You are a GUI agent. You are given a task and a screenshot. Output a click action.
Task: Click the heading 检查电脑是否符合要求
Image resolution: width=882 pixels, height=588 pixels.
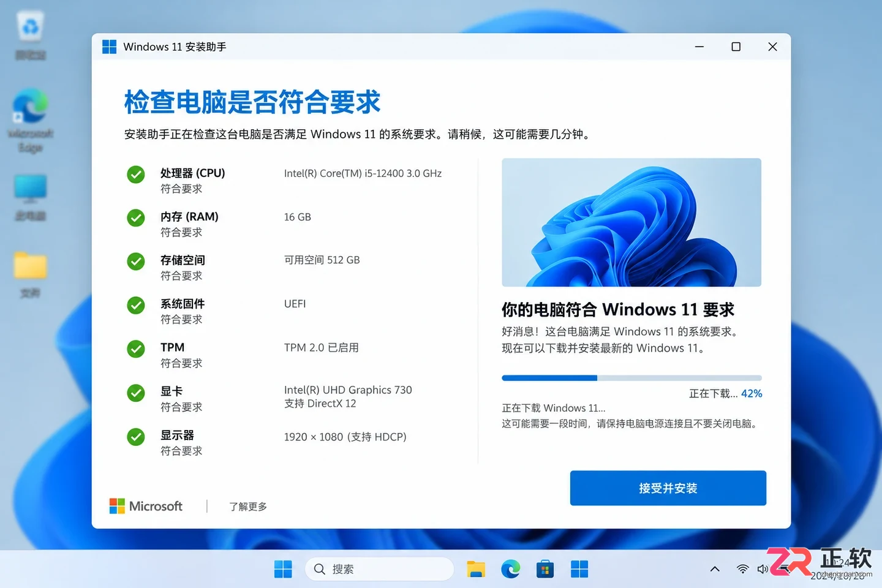pyautogui.click(x=252, y=102)
